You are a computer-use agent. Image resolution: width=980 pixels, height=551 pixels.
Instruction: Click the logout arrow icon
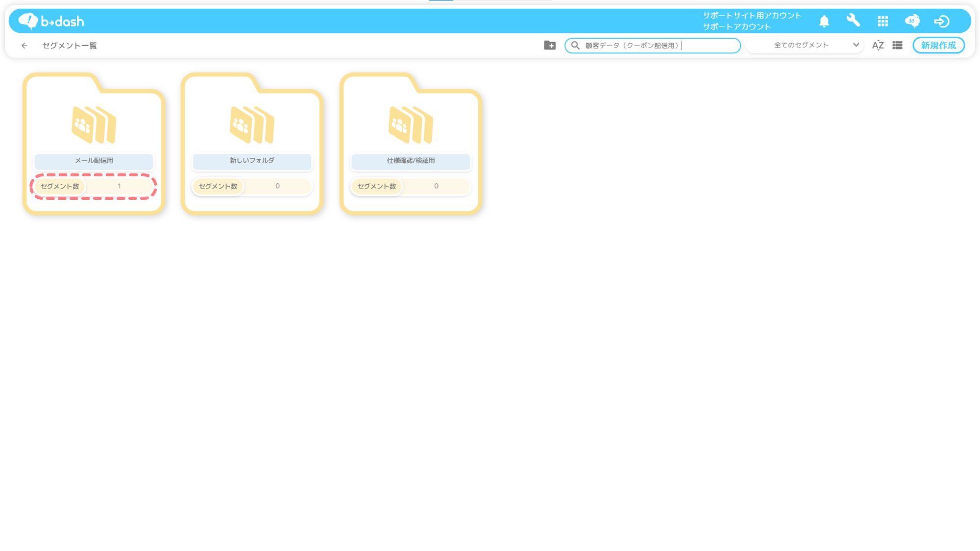tap(941, 21)
